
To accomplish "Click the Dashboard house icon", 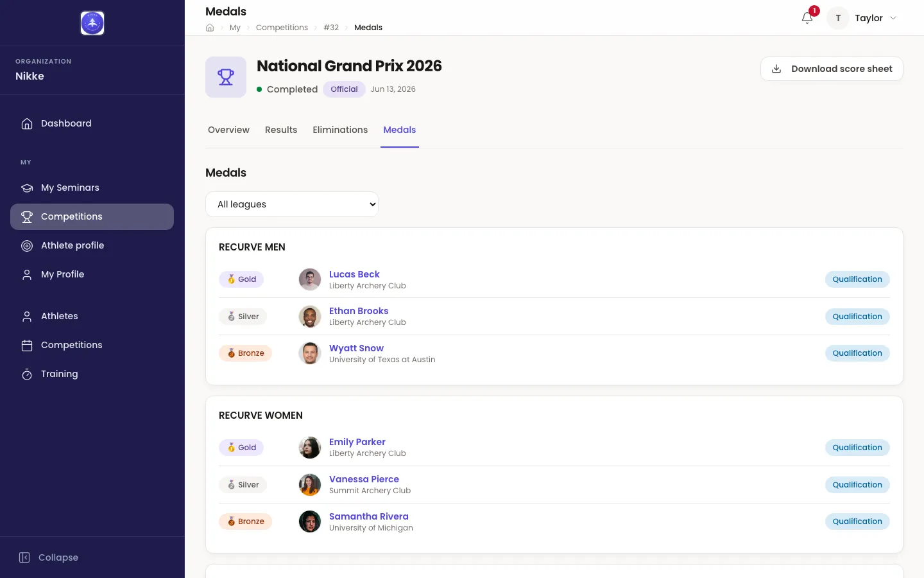I will (27, 123).
